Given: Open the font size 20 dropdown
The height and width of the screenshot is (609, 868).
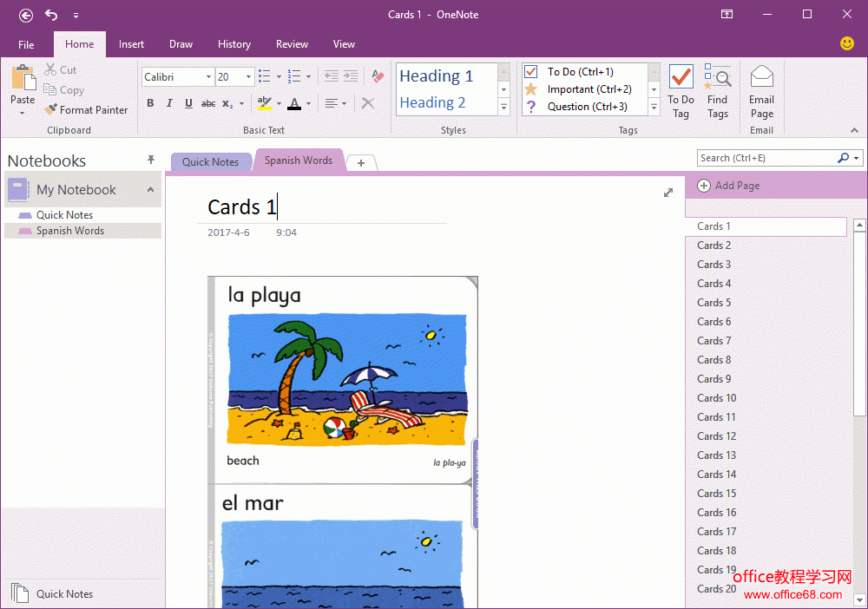Looking at the screenshot, I should (x=248, y=77).
